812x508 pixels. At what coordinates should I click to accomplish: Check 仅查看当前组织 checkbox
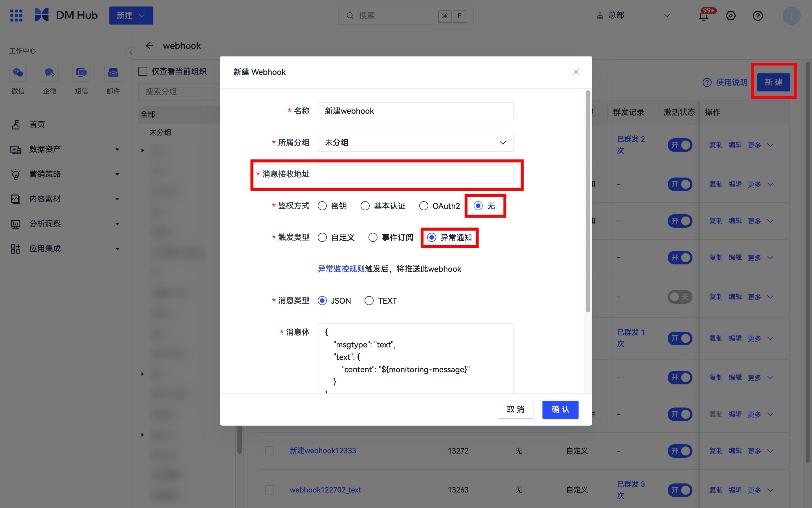point(143,72)
